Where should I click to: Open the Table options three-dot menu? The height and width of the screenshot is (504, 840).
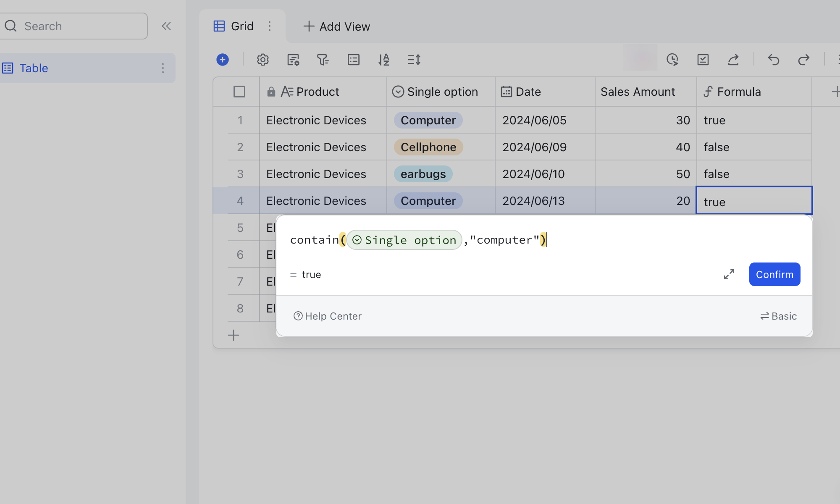click(163, 68)
